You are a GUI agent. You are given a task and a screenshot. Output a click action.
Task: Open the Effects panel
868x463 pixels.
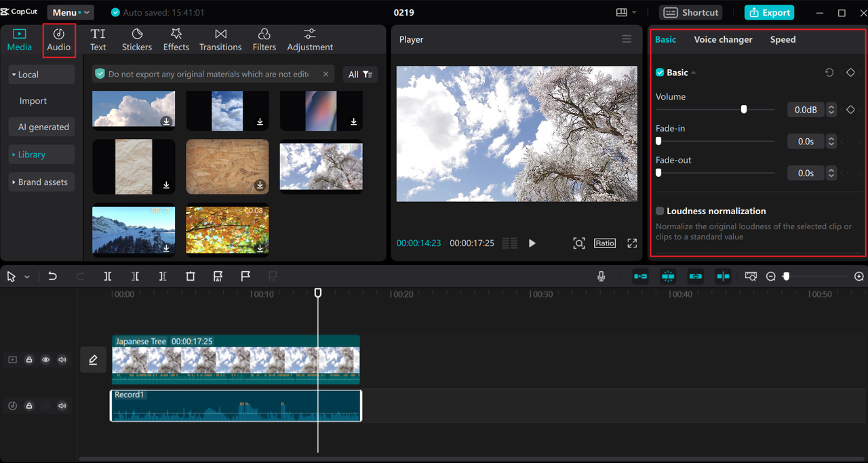(176, 40)
